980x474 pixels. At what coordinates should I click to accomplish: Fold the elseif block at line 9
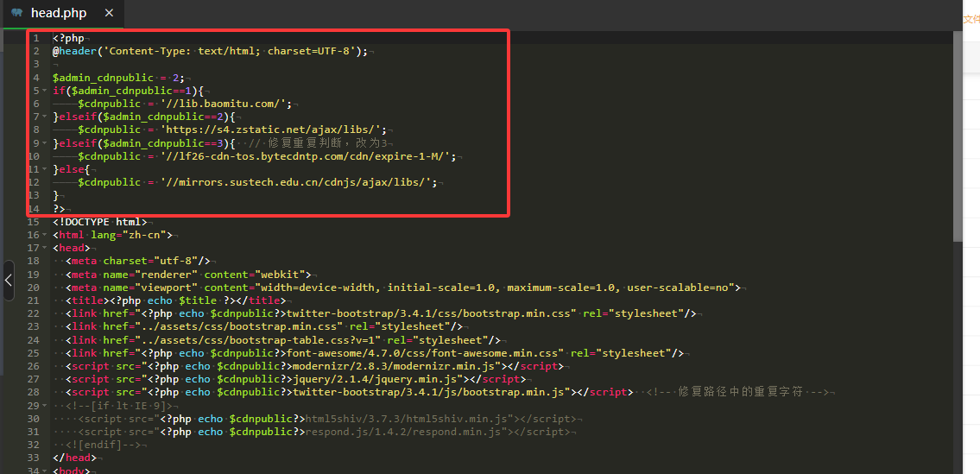(x=45, y=143)
